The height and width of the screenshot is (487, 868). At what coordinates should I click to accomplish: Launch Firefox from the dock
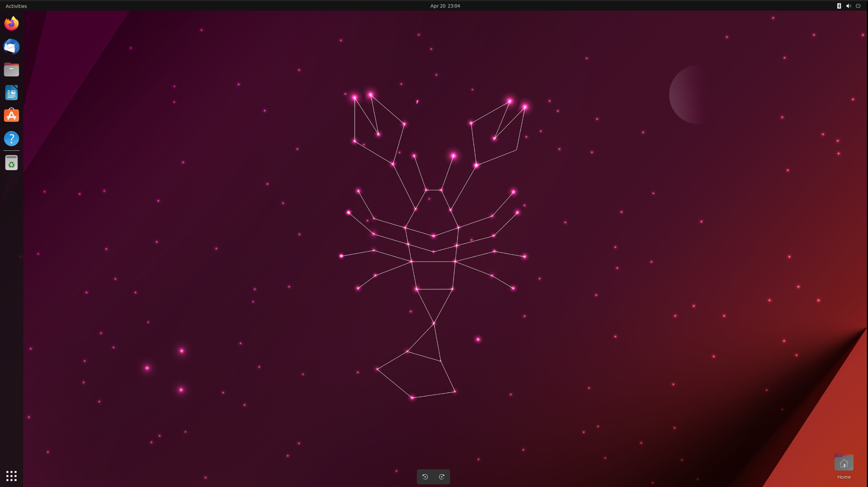[11, 23]
